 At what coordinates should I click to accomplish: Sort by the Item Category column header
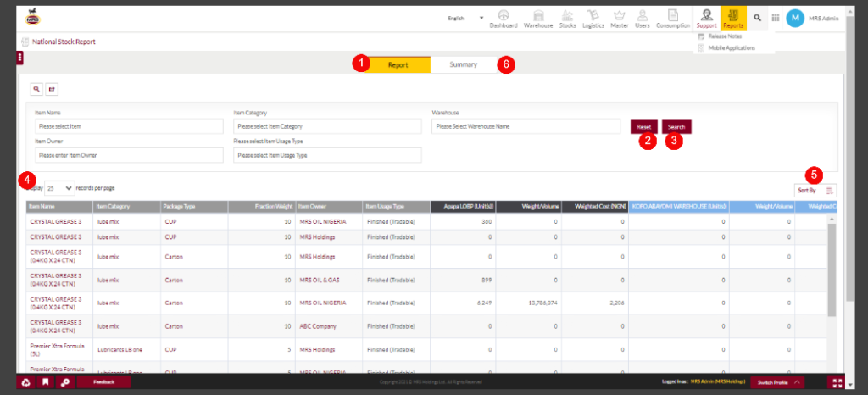click(x=127, y=206)
